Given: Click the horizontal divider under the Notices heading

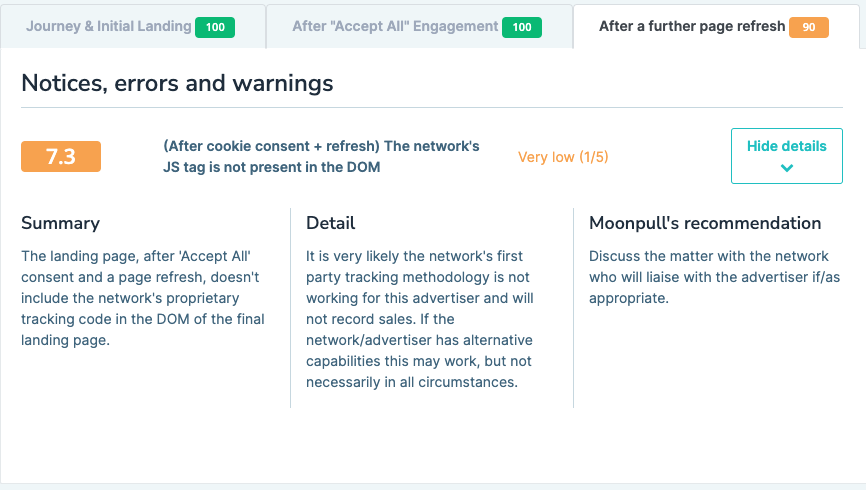Looking at the screenshot, I should [432, 107].
